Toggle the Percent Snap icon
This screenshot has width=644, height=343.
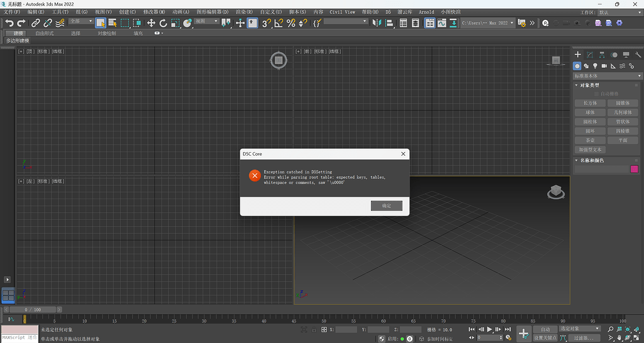click(291, 23)
